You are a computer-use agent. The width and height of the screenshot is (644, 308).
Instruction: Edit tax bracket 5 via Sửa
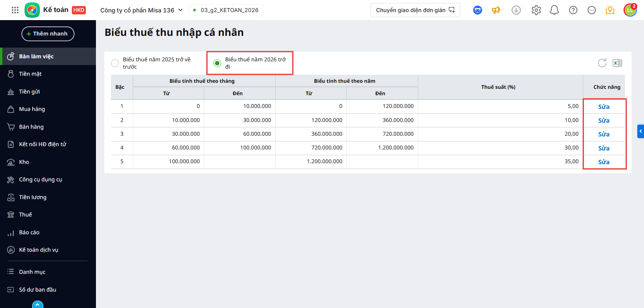coord(604,162)
